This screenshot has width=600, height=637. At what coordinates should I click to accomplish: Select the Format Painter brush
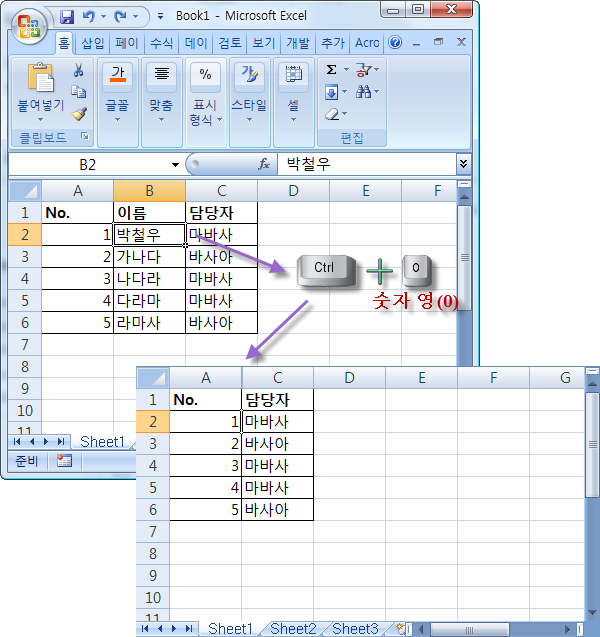[x=79, y=114]
